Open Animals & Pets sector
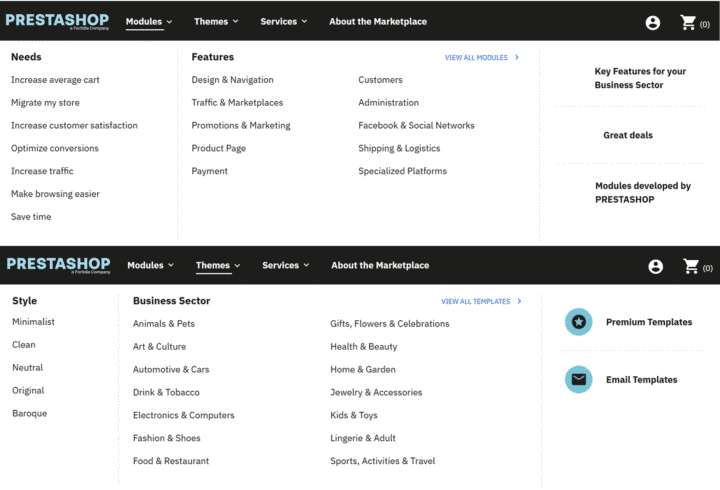Image resolution: width=720 pixels, height=490 pixels. (164, 324)
